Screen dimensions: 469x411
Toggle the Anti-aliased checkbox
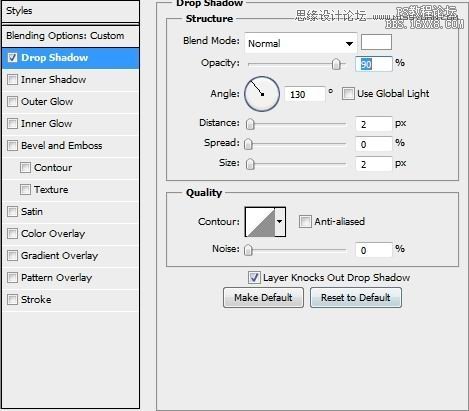305,222
